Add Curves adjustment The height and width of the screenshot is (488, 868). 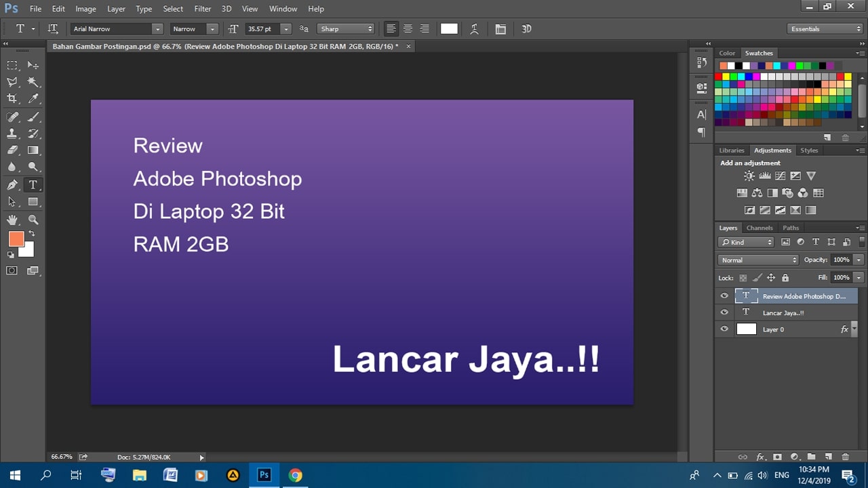(x=781, y=176)
